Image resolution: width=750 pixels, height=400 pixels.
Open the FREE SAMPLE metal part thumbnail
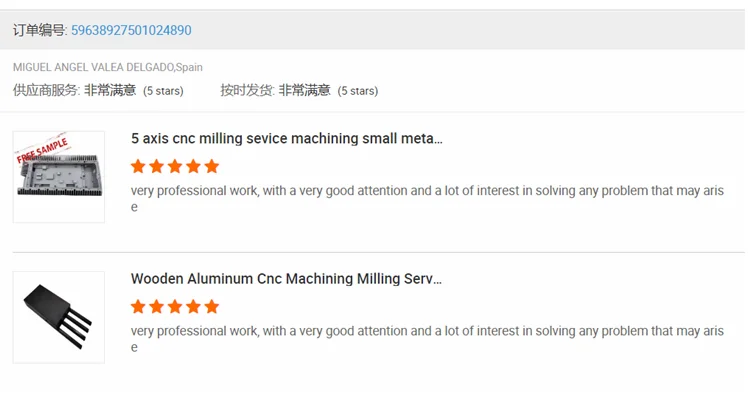(59, 177)
